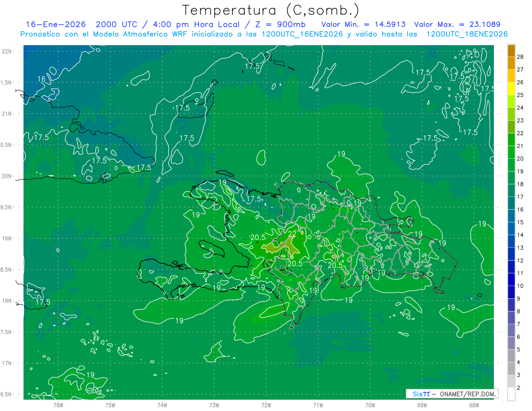The height and width of the screenshot is (411, 532).
Task: Click the "73W" longitude axis label
Action: [x=214, y=404]
